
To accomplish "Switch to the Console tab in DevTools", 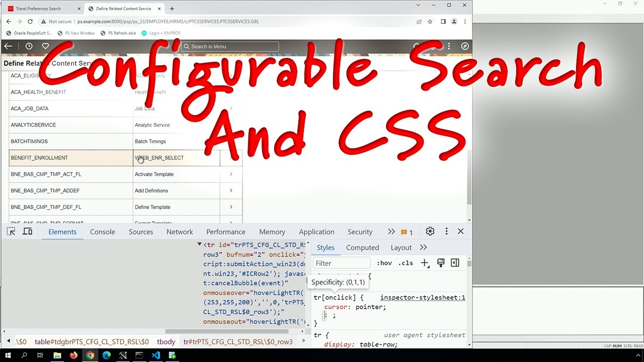I will click(103, 232).
